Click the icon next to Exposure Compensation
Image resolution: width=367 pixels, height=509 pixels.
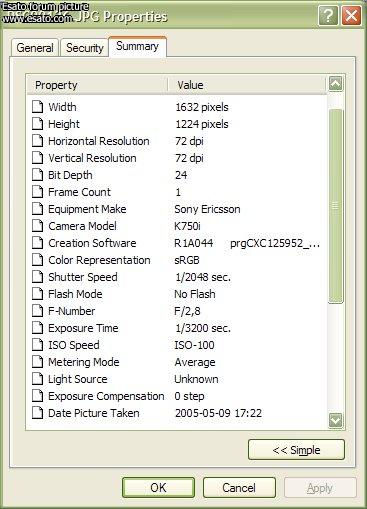click(37, 396)
